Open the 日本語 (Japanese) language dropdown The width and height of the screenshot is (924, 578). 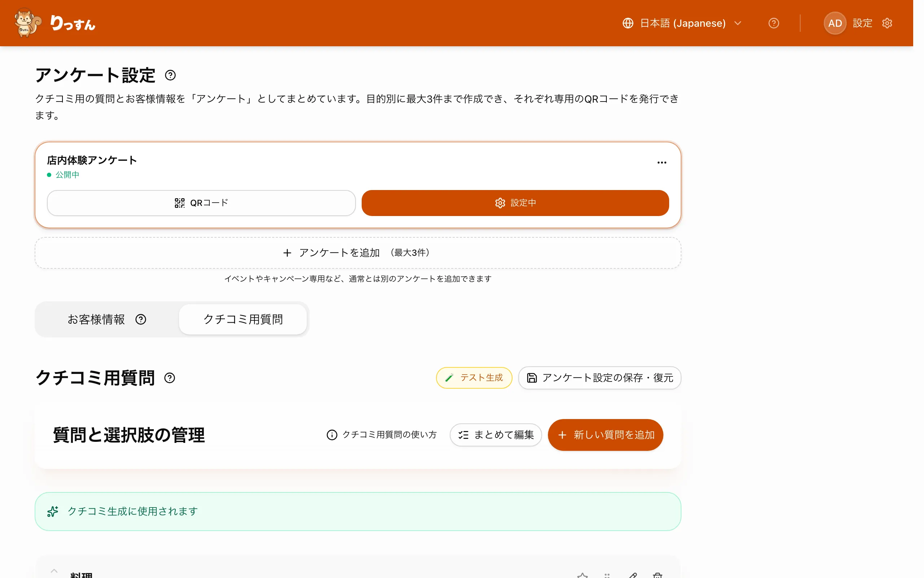tap(682, 23)
